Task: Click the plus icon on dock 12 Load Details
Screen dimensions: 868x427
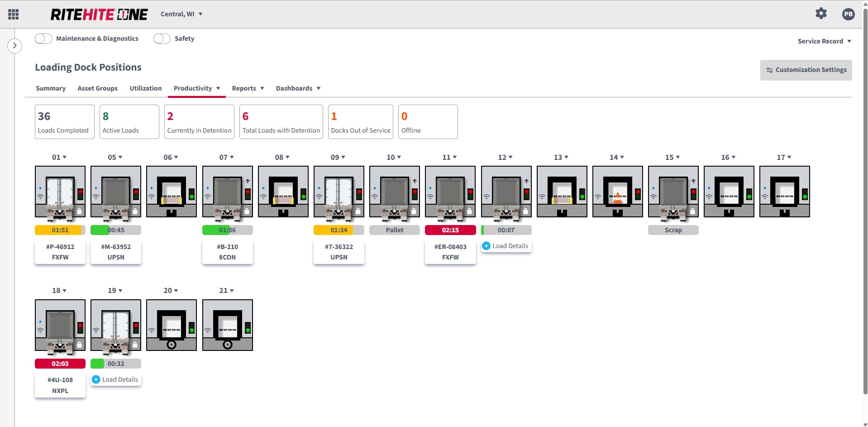Action: click(486, 246)
